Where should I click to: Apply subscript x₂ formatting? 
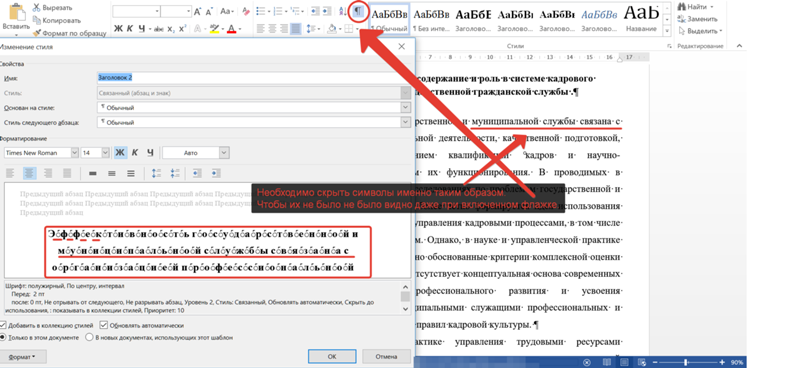pyautogui.click(x=171, y=29)
